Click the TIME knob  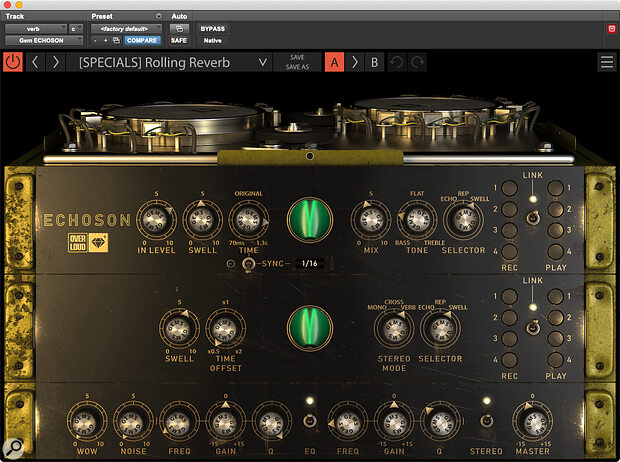(248, 220)
